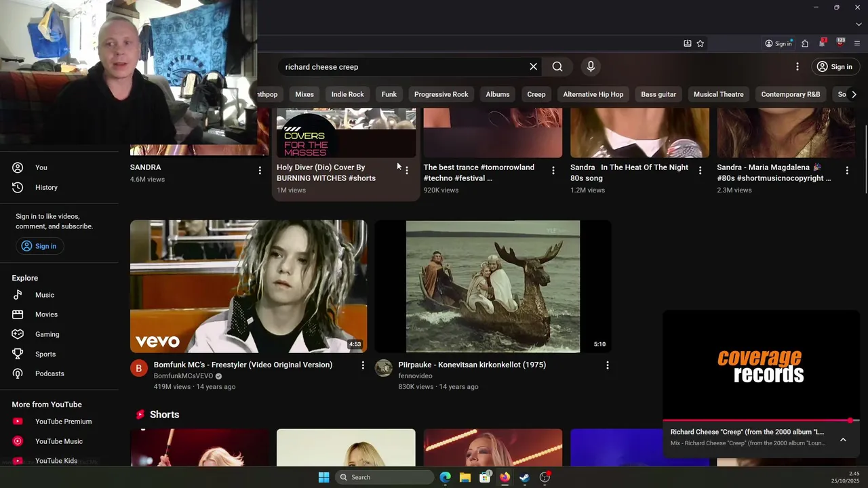Click the magnifier search button

coord(557,66)
